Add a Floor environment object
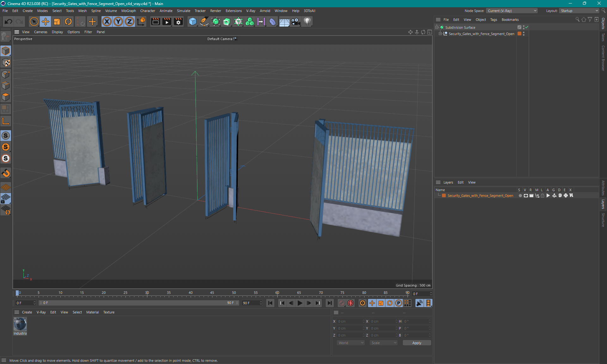This screenshot has width=607, height=364. 284,21
